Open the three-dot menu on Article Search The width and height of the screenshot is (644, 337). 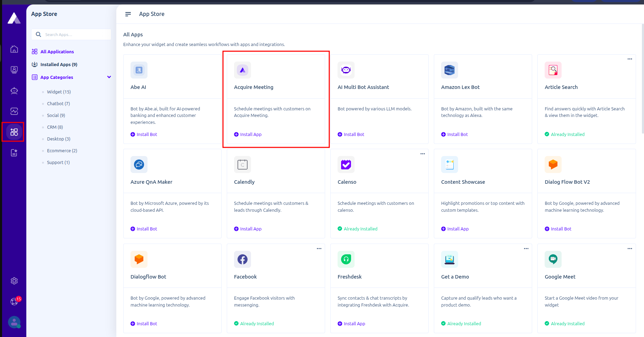[x=630, y=59]
